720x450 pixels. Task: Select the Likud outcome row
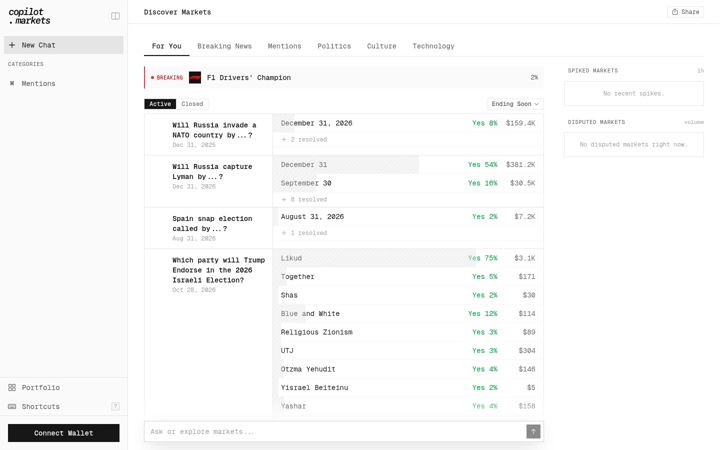(x=408, y=259)
